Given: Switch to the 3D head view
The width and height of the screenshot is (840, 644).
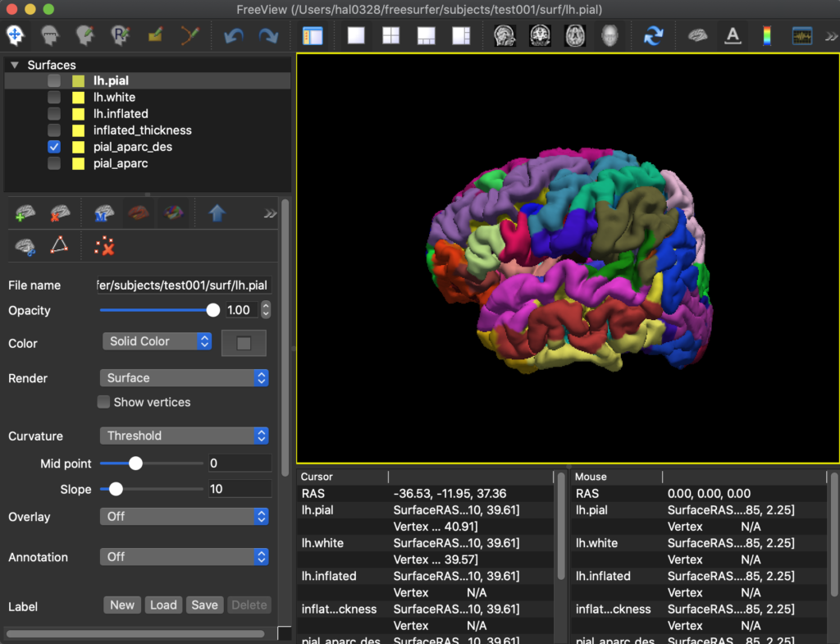Looking at the screenshot, I should [x=608, y=36].
